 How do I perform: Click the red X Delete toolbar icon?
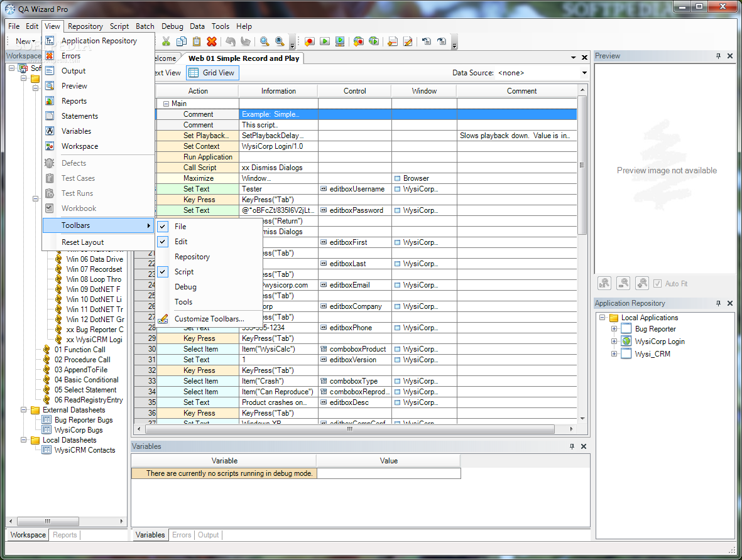click(x=212, y=41)
